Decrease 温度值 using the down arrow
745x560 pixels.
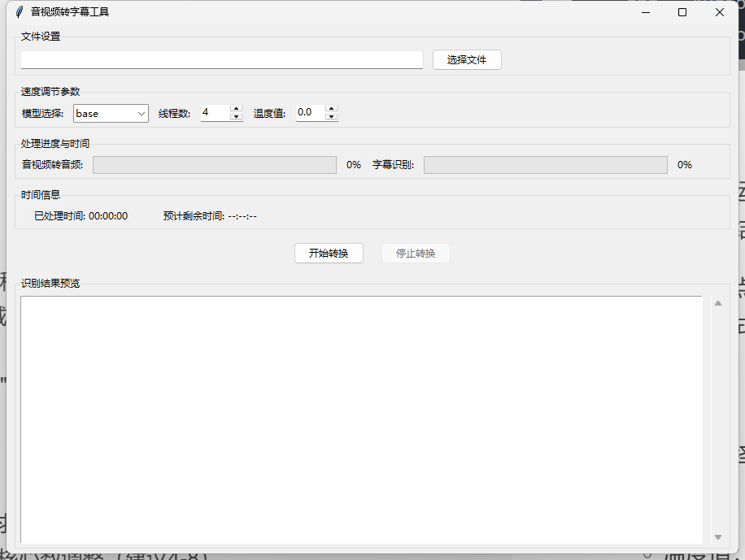coord(331,117)
